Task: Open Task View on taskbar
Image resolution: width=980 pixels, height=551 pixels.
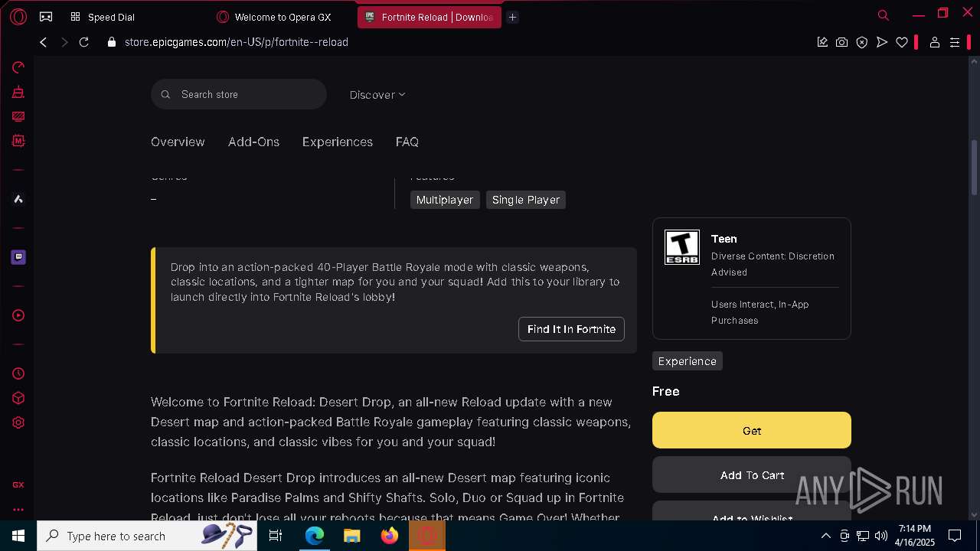Action: pyautogui.click(x=276, y=536)
